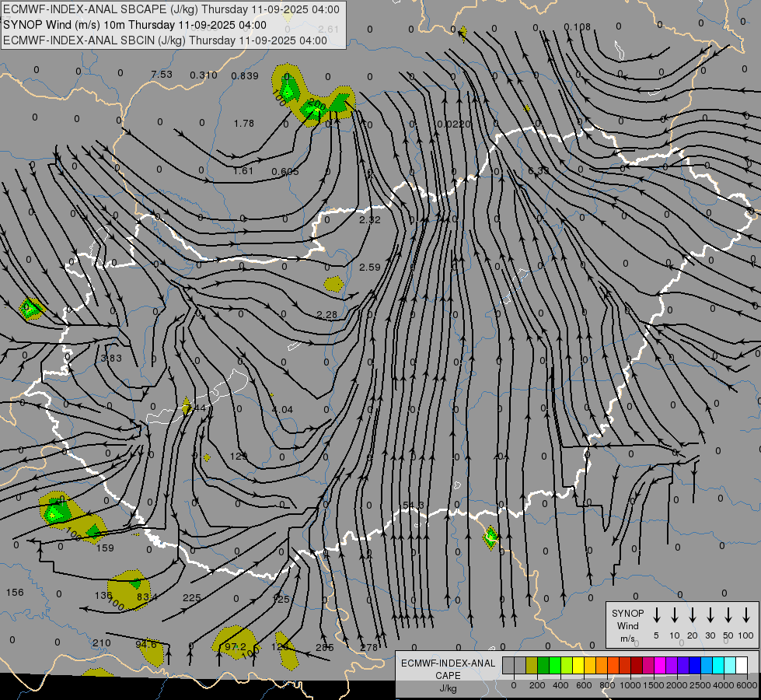Pick the deep blue CAPE legend swatch
This screenshot has height=700, width=761.
coord(694,665)
